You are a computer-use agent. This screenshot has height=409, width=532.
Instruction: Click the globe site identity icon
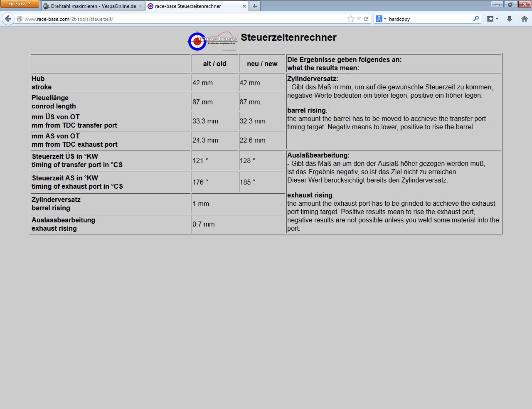click(x=20, y=19)
